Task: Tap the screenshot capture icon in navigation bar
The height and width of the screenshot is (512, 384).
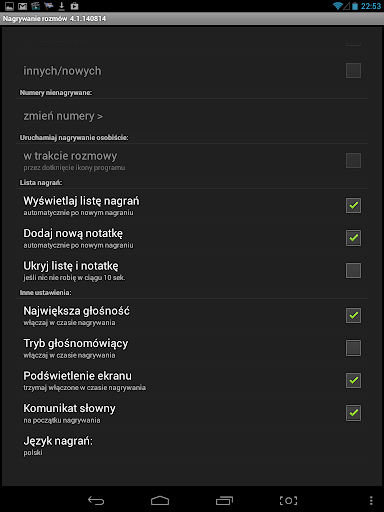Action: tap(288, 500)
